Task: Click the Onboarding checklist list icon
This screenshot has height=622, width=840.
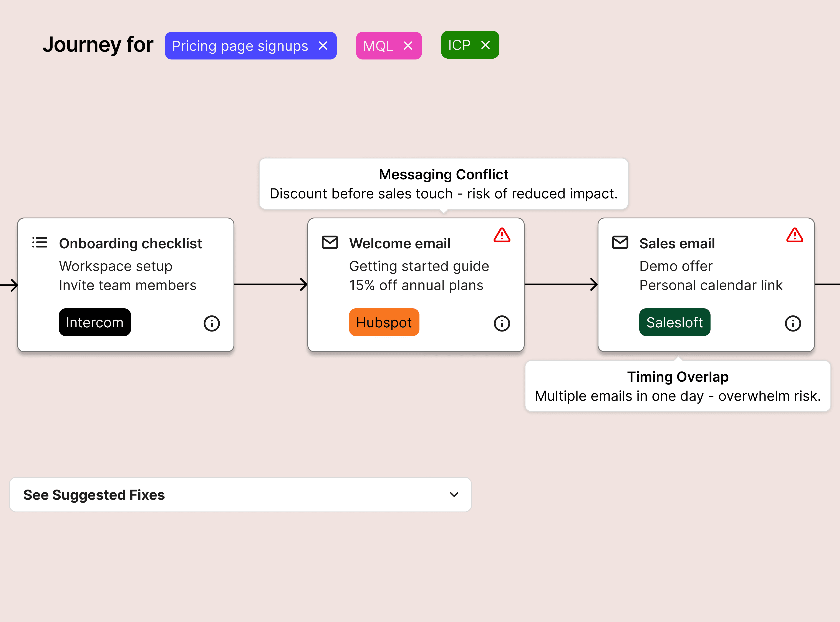Action: coord(40,243)
